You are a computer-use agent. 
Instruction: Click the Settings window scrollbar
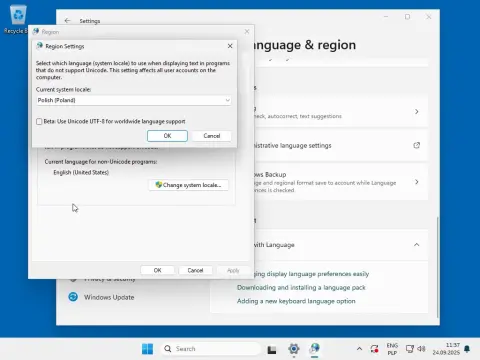(438, 267)
